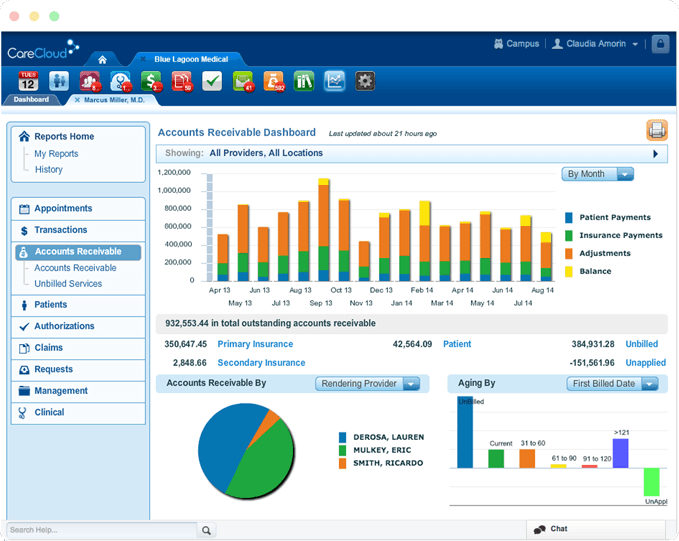This screenshot has height=541, width=679.
Task: Click the green dollar billing icon
Action: tap(151, 81)
